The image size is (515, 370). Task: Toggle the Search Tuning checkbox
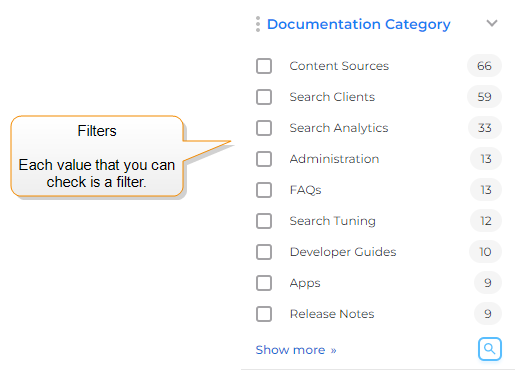[264, 221]
